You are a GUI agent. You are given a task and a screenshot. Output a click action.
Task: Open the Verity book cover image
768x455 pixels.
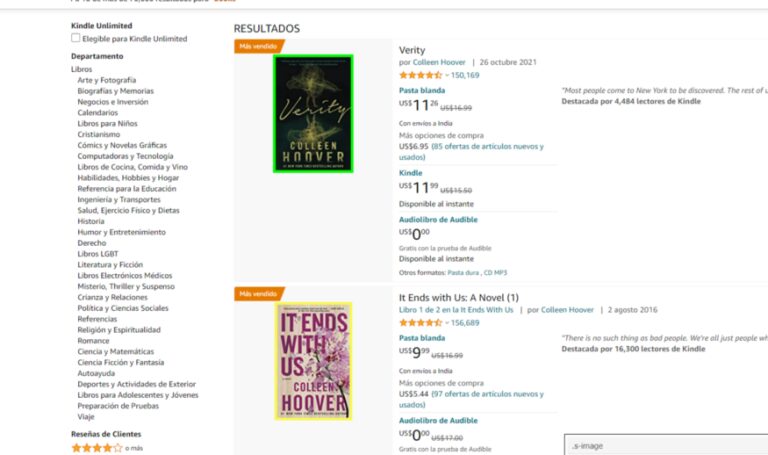tap(313, 113)
